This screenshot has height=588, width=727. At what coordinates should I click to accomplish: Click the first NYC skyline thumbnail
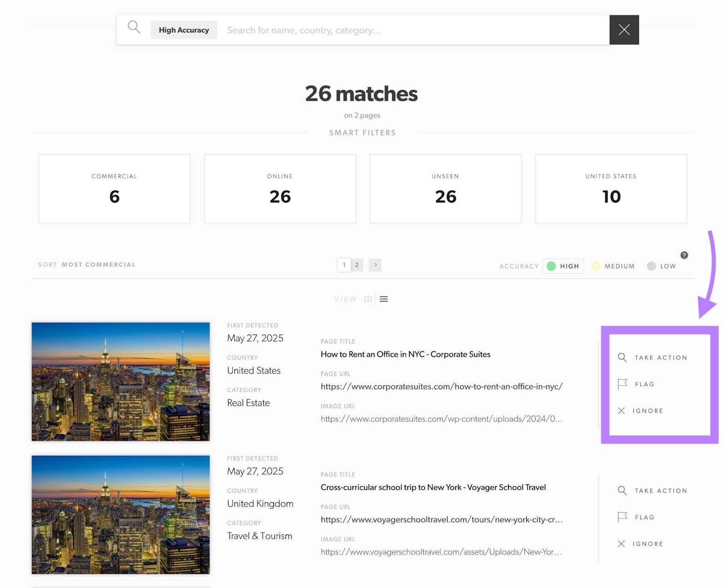pos(120,382)
